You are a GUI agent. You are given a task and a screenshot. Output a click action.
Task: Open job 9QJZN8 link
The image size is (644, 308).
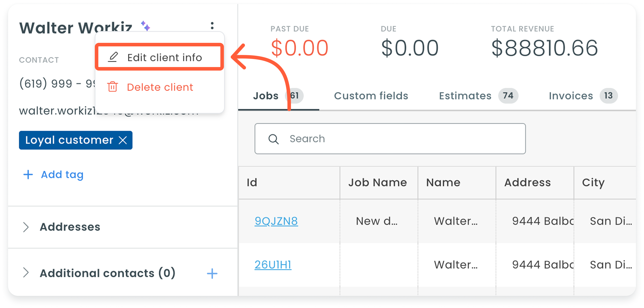276,221
